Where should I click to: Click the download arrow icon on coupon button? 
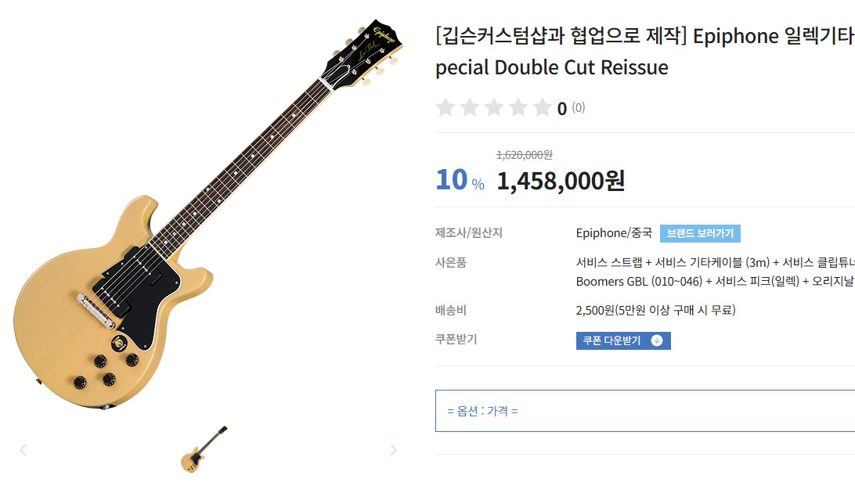pos(657,340)
